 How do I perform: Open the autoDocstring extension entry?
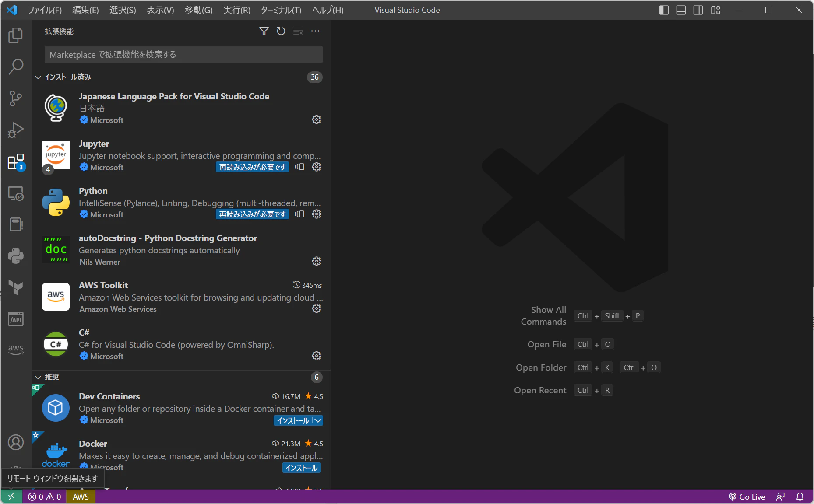pos(181,250)
